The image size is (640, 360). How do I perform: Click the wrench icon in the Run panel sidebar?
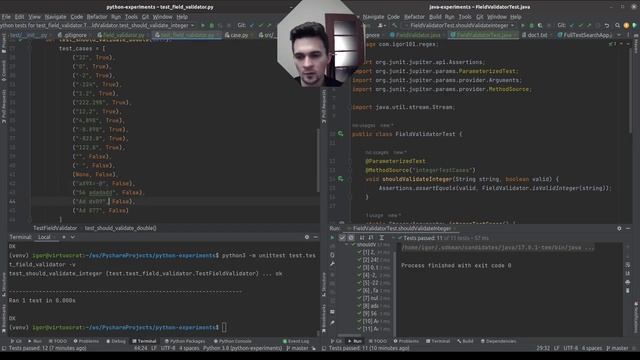[332, 264]
